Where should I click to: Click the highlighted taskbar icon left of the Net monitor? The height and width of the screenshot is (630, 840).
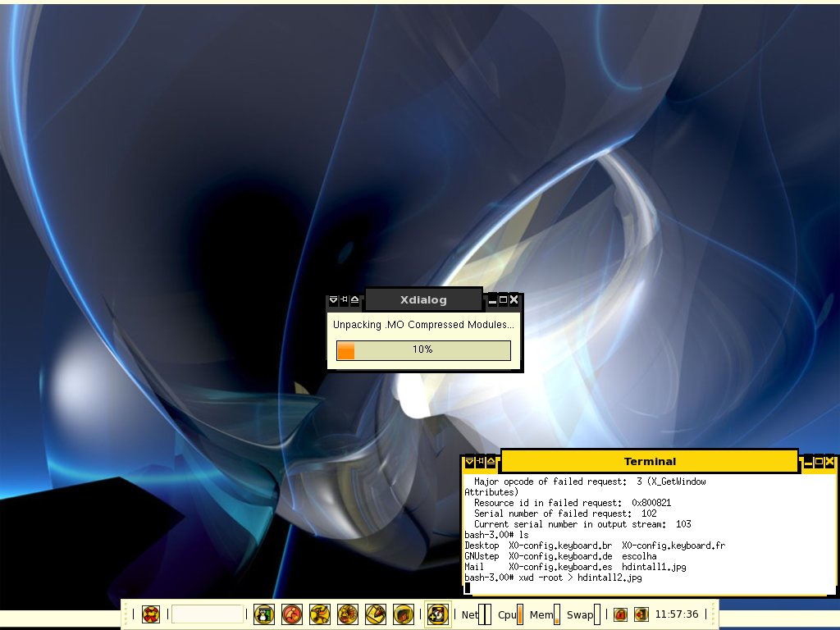[x=438, y=614]
